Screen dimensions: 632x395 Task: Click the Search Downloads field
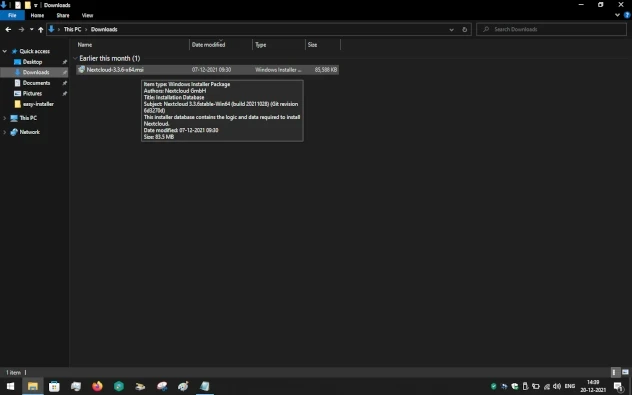click(551, 29)
